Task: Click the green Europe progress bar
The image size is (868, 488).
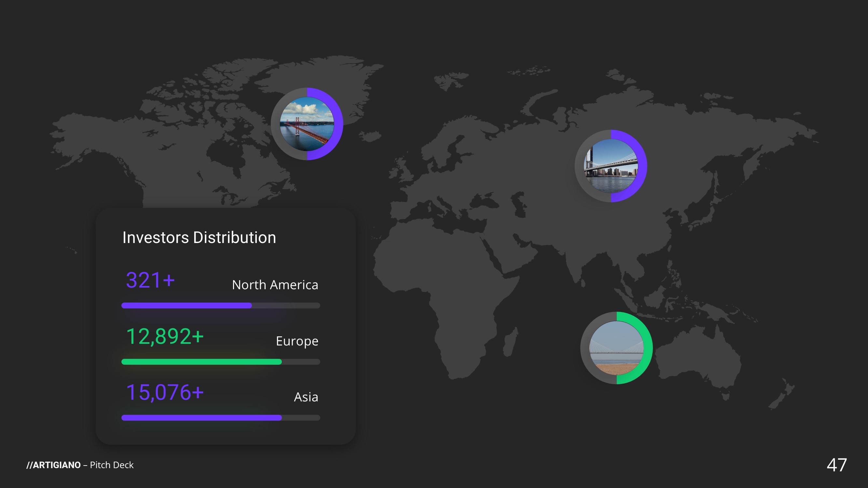Action: pyautogui.click(x=201, y=362)
